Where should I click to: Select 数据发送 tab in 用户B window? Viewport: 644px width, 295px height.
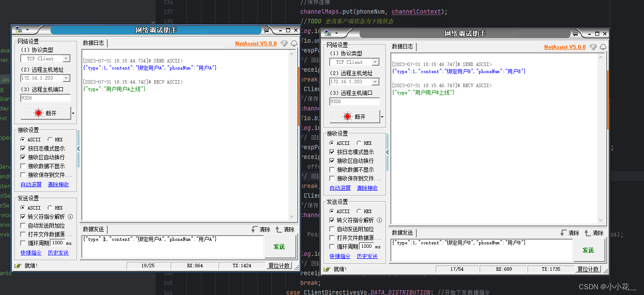[x=403, y=233]
